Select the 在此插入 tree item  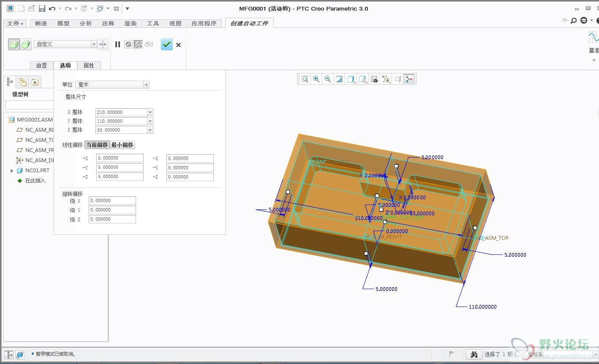click(31, 181)
